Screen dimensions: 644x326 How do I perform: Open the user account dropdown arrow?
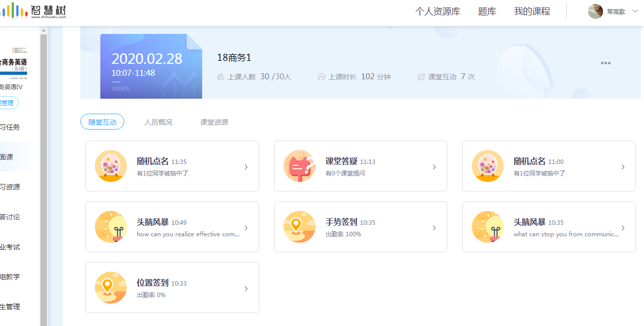[x=635, y=11]
